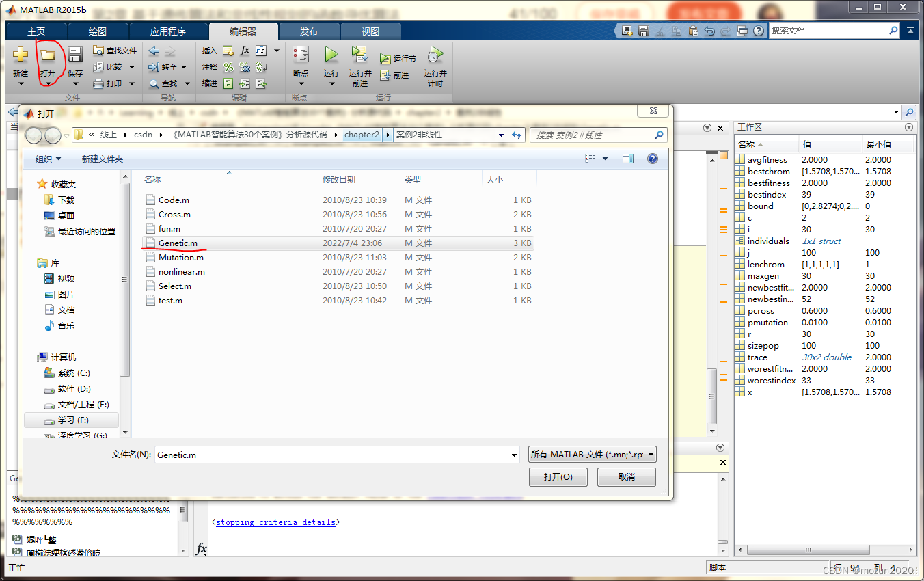Click the 文件名 input field
This screenshot has height=581, width=924.
click(338, 455)
